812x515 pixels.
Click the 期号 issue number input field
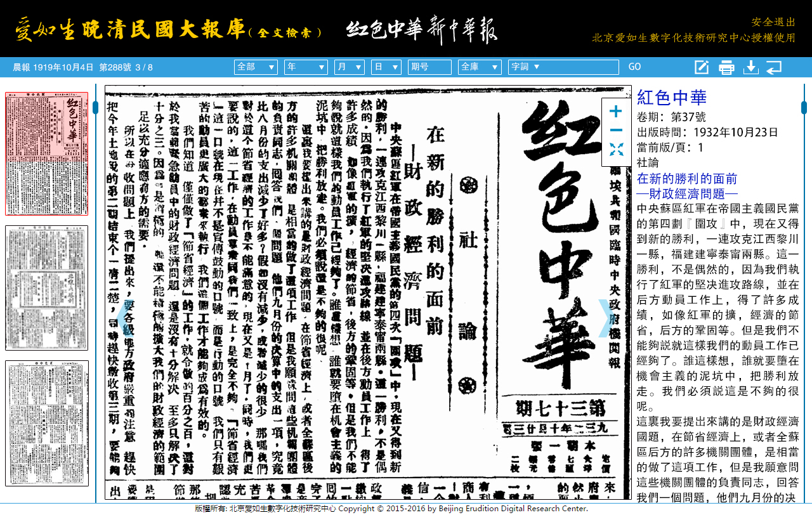click(x=429, y=66)
